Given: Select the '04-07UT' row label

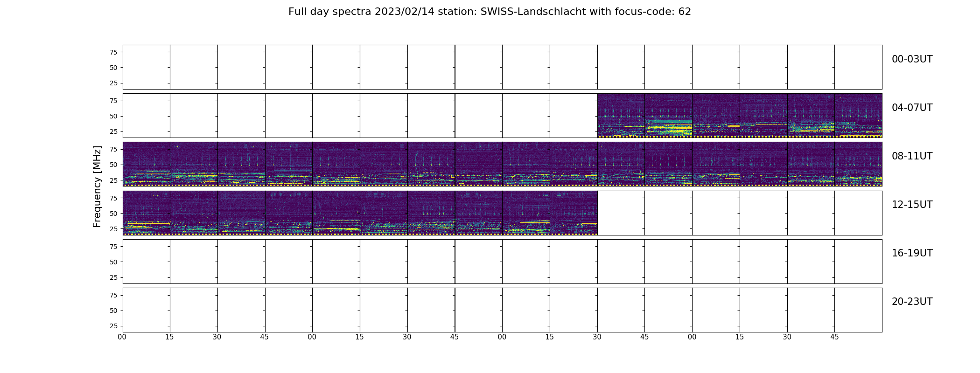Looking at the screenshot, I should pos(912,108).
